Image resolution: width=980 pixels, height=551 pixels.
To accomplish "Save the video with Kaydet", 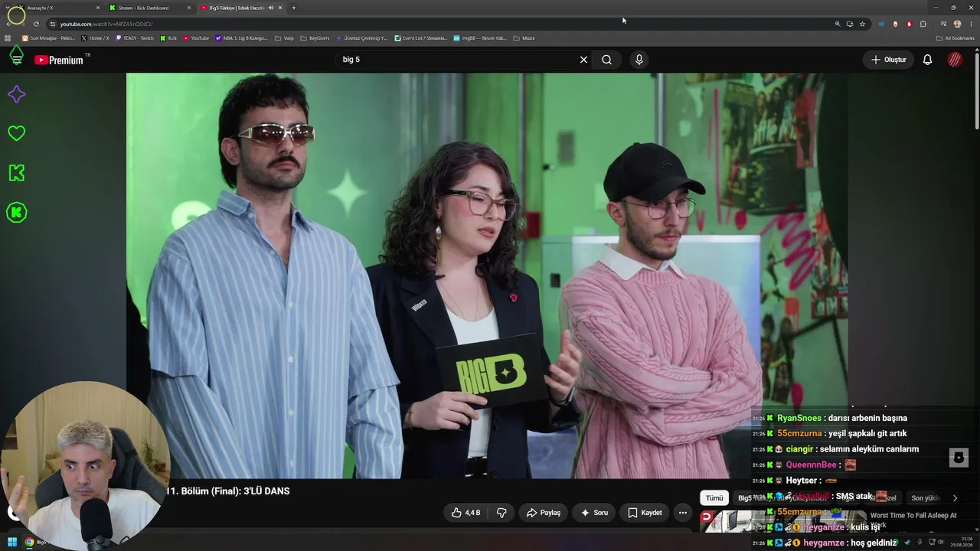I will pyautogui.click(x=645, y=513).
